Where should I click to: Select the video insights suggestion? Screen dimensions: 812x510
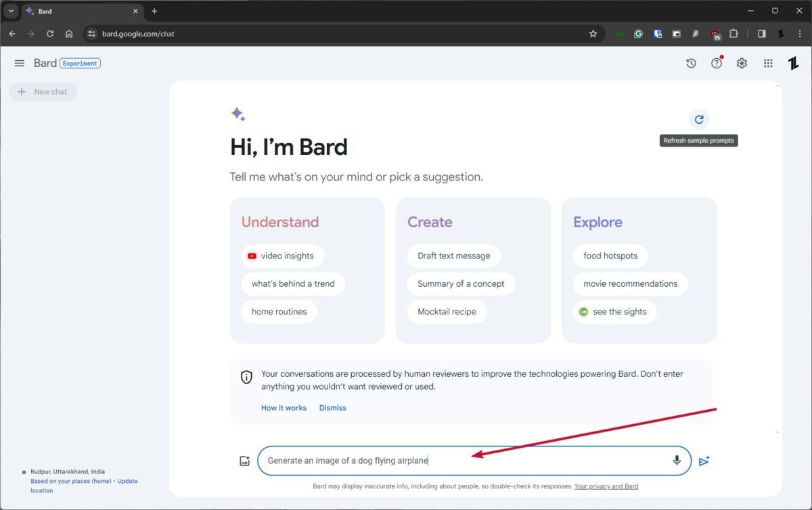[x=282, y=256]
